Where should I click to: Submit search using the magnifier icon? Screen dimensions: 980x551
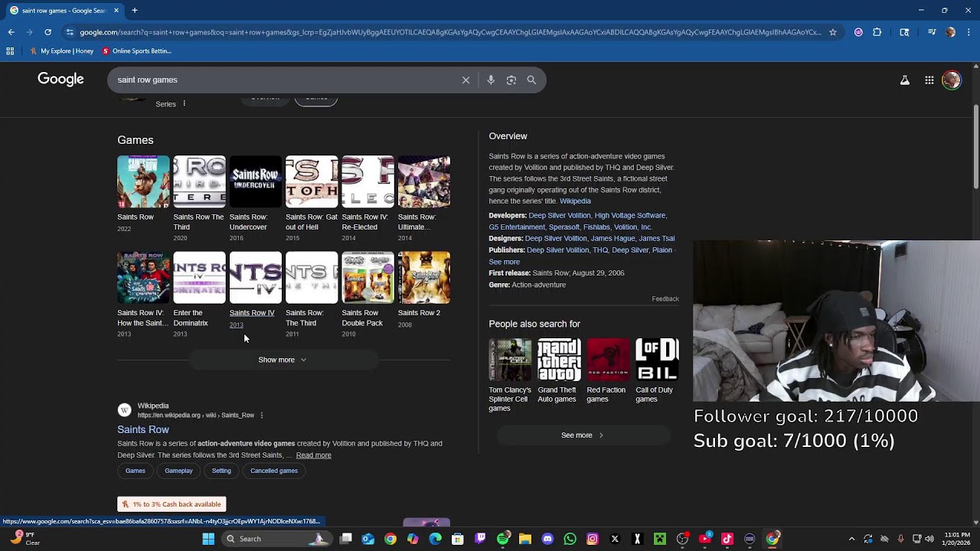coord(531,80)
